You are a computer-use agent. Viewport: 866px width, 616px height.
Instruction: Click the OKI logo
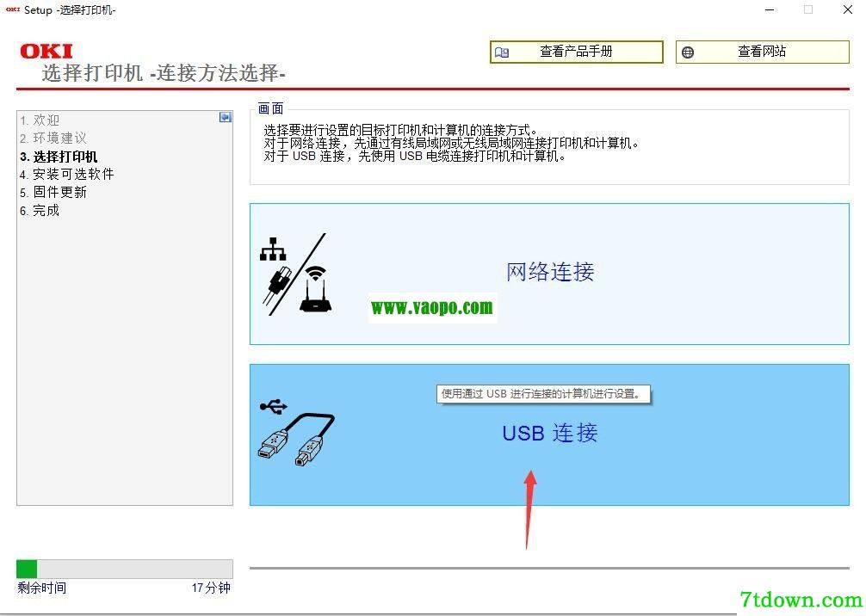pos(46,52)
